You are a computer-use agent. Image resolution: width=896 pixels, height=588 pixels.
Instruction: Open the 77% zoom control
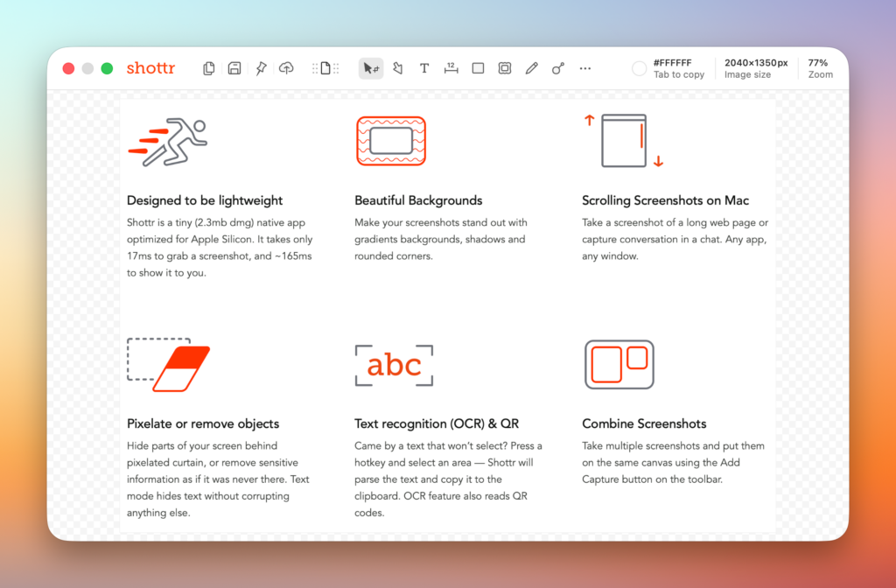pyautogui.click(x=819, y=68)
